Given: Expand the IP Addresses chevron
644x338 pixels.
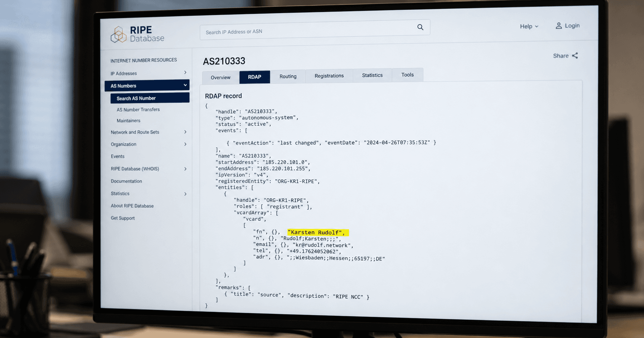Looking at the screenshot, I should tap(185, 73).
